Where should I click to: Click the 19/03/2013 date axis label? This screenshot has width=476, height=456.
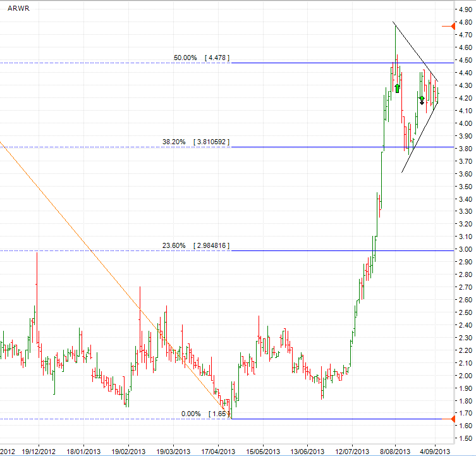(x=173, y=452)
